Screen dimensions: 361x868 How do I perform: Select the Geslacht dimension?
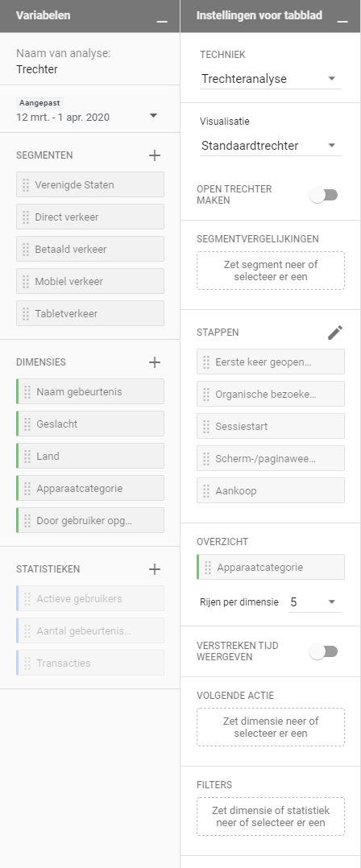pyautogui.click(x=90, y=424)
